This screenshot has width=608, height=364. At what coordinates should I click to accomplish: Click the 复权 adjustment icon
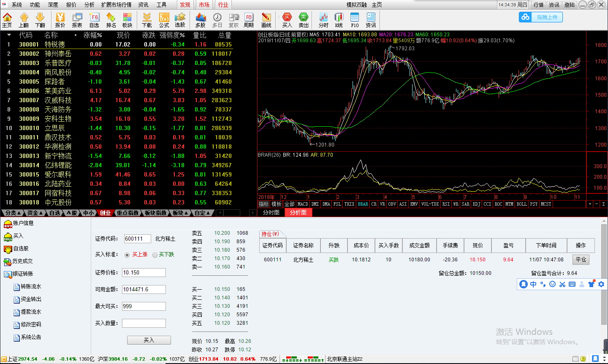click(x=233, y=20)
